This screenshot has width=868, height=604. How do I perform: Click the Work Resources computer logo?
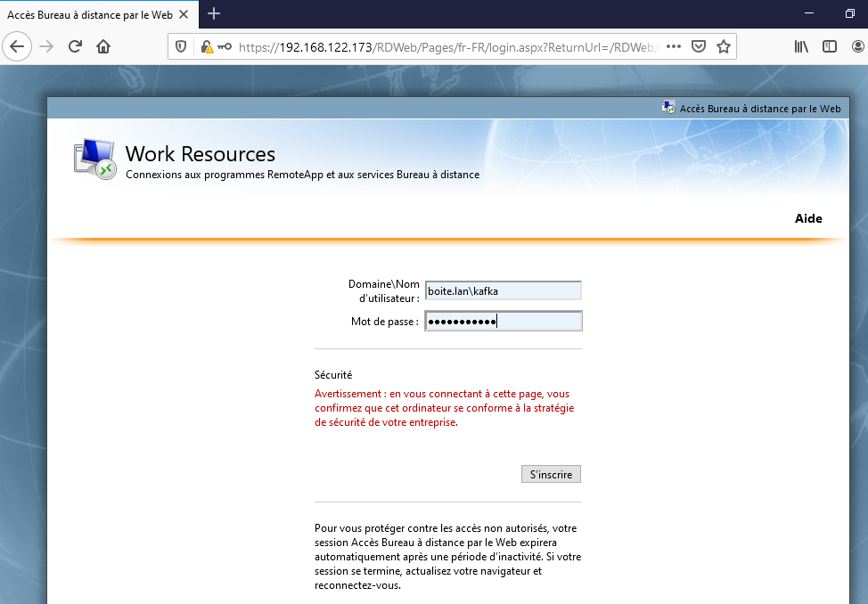(94, 159)
